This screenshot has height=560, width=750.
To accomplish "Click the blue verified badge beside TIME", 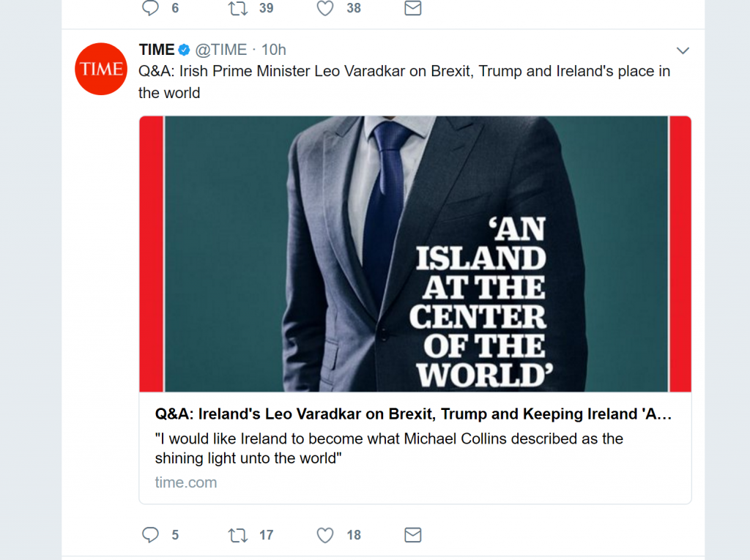I will 185,50.
